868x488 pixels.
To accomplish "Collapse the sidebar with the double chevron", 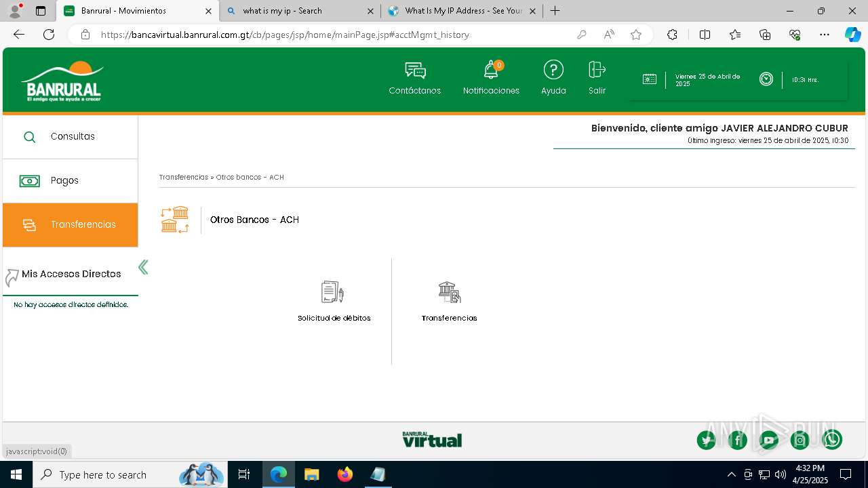I will pyautogui.click(x=143, y=267).
